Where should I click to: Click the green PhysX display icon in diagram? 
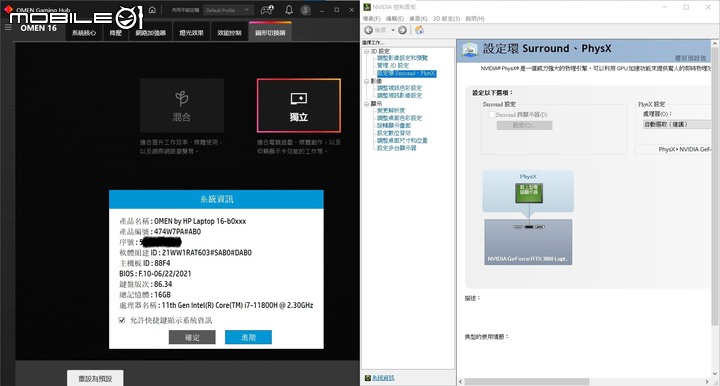pos(529,193)
